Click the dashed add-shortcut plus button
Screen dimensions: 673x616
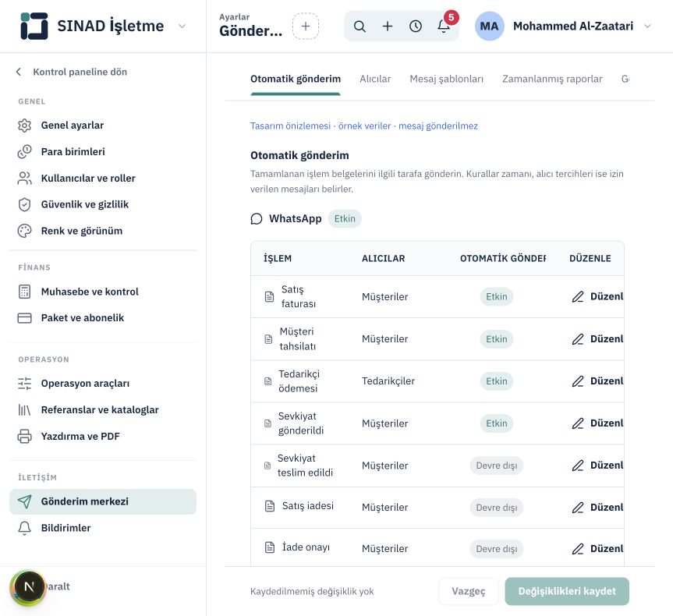pyautogui.click(x=306, y=27)
